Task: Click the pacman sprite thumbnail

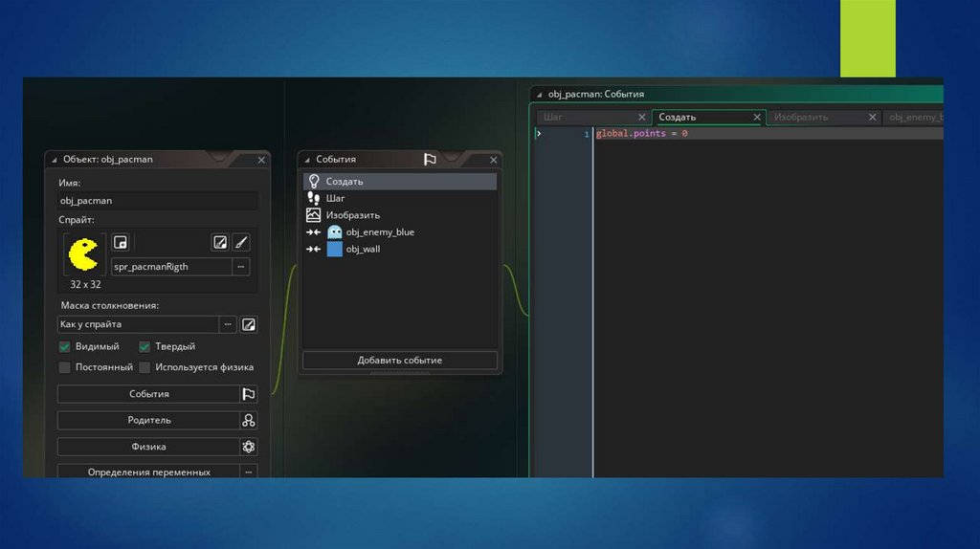Action: [83, 254]
